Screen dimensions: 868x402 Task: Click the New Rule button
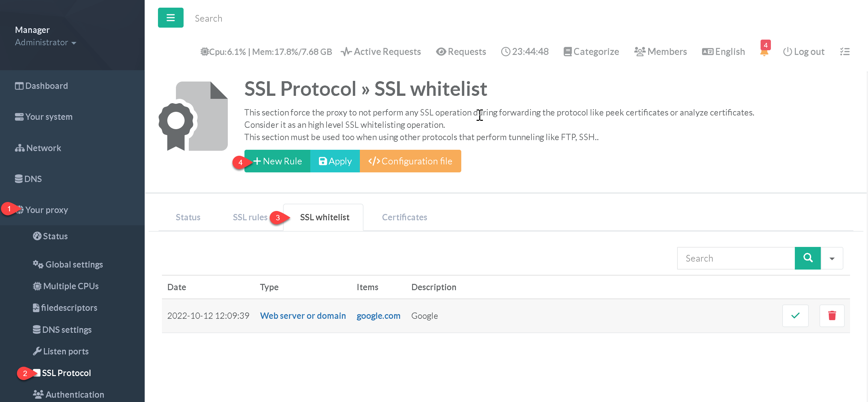click(277, 161)
